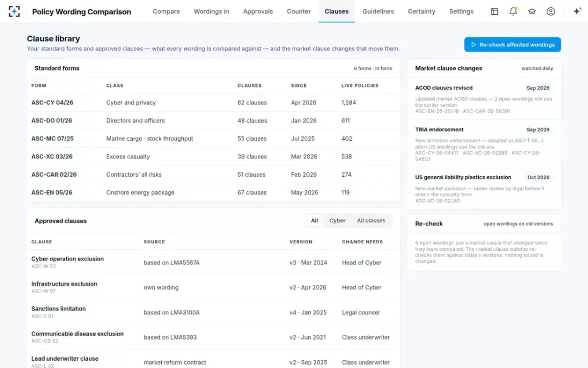Screen dimensions: 588x368
Task: Open the TRIA endorsement change
Action: pyautogui.click(x=485, y=143)
